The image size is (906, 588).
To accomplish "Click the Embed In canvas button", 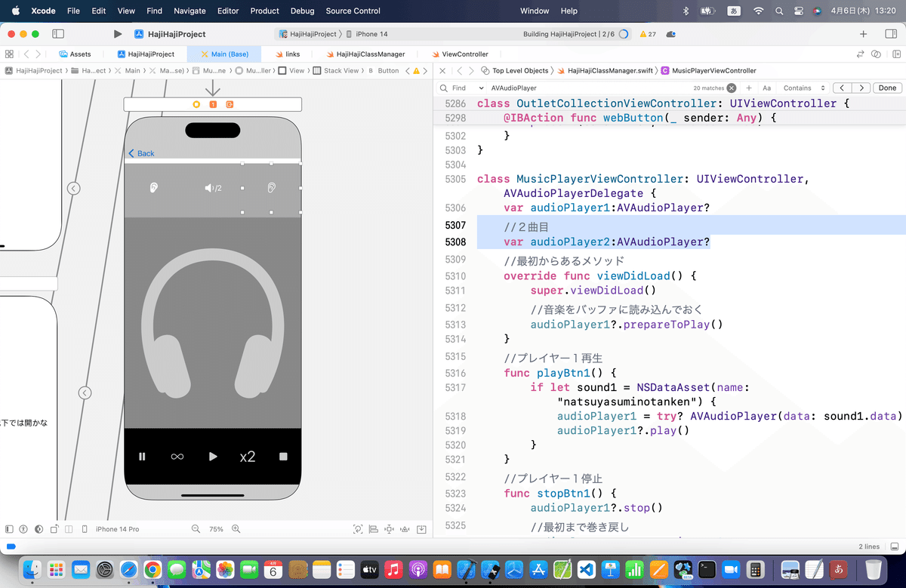I will tap(421, 529).
